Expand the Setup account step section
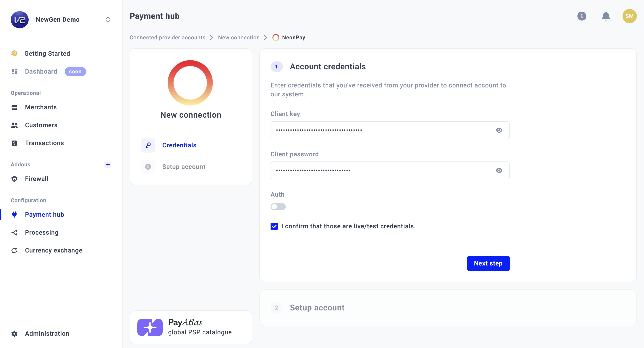Viewport: 644px width, 348px height. 317,308
